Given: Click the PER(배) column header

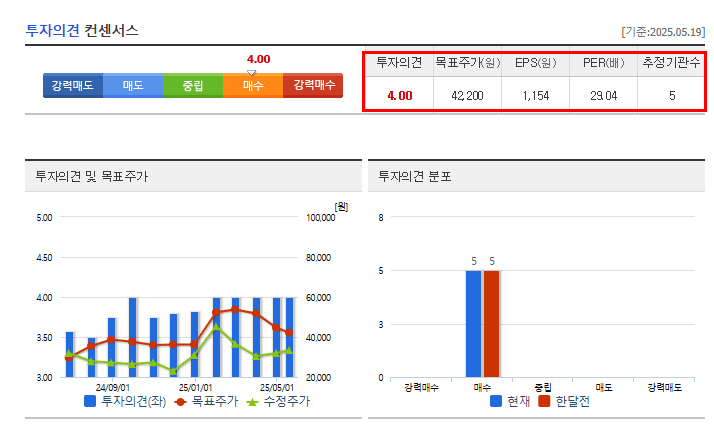Looking at the screenshot, I should (603, 62).
